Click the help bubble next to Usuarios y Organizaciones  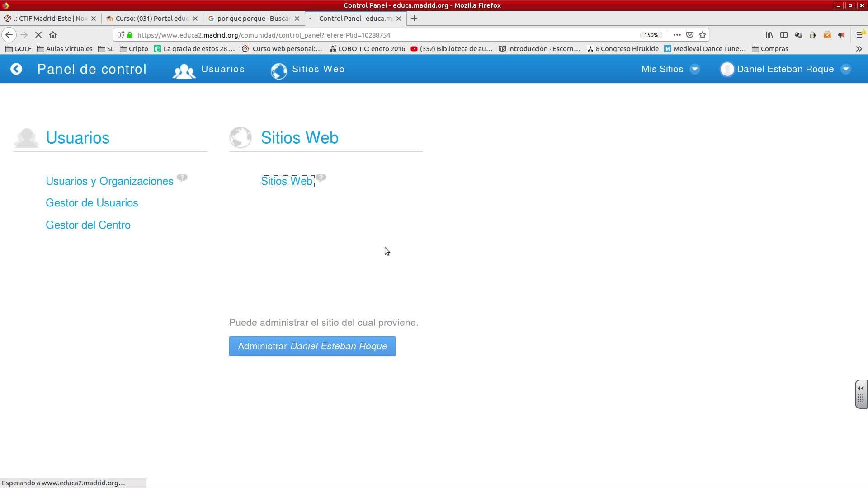pyautogui.click(x=182, y=178)
